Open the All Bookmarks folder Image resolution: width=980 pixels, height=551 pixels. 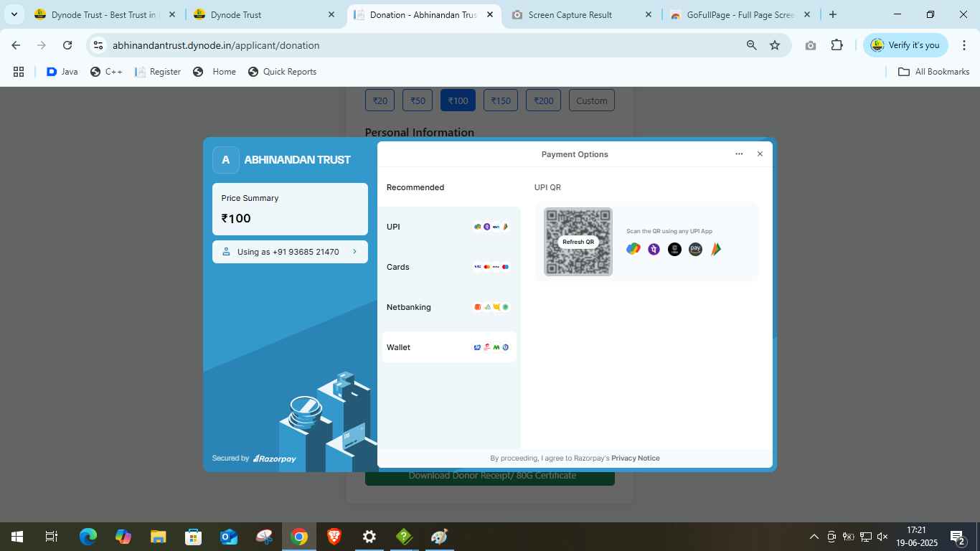[x=934, y=72]
